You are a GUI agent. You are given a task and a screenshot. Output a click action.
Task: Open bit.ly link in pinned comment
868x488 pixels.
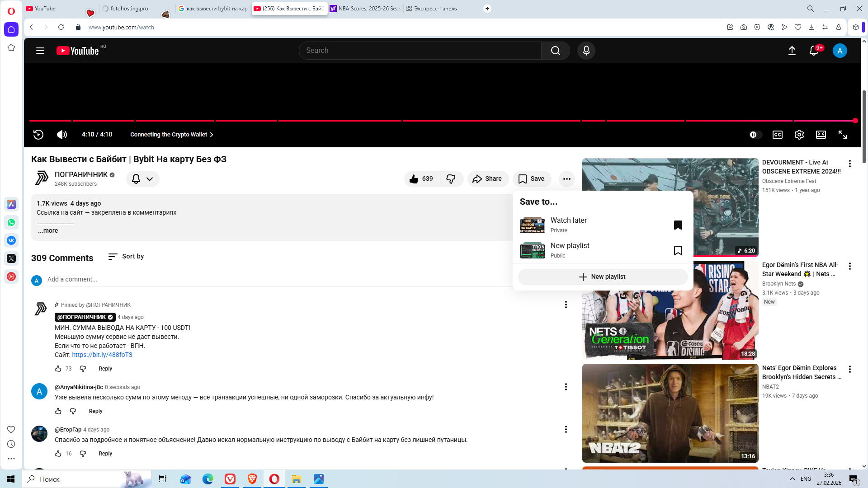[102, 355]
